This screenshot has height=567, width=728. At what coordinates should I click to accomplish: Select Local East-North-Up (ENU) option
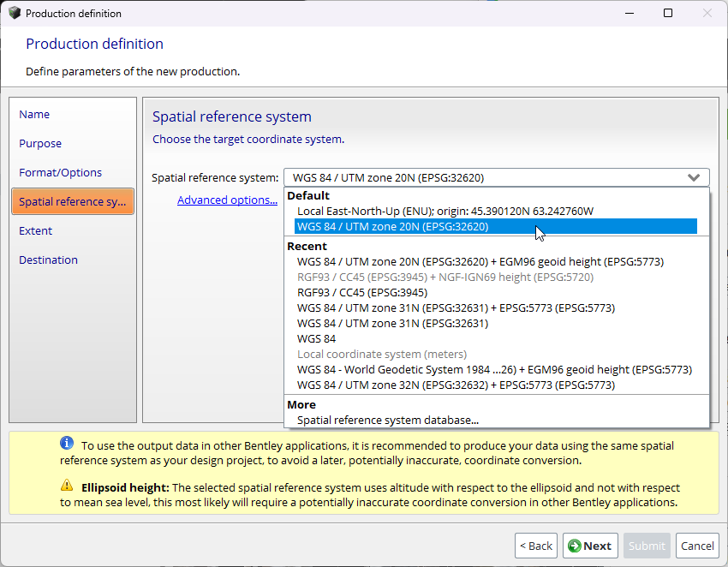pos(445,211)
